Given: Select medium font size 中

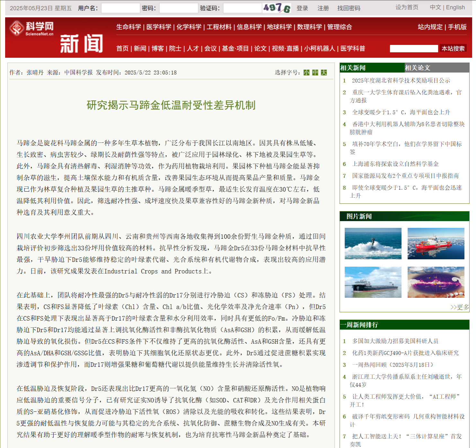Looking at the screenshot, I should [x=315, y=73].
